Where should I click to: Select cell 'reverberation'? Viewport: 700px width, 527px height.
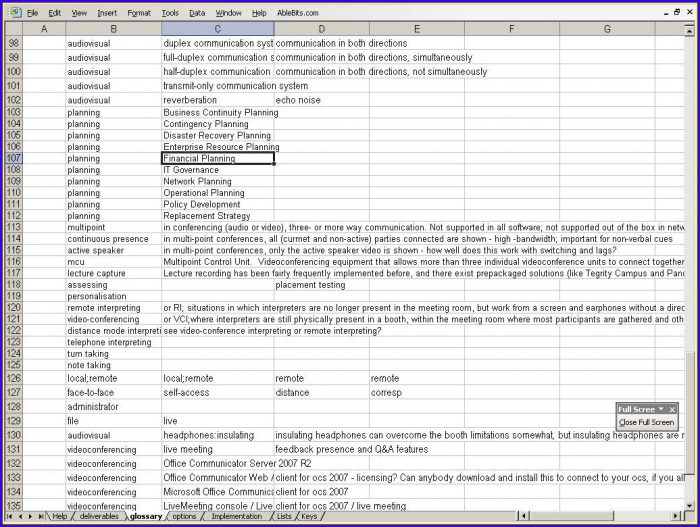tap(217, 100)
